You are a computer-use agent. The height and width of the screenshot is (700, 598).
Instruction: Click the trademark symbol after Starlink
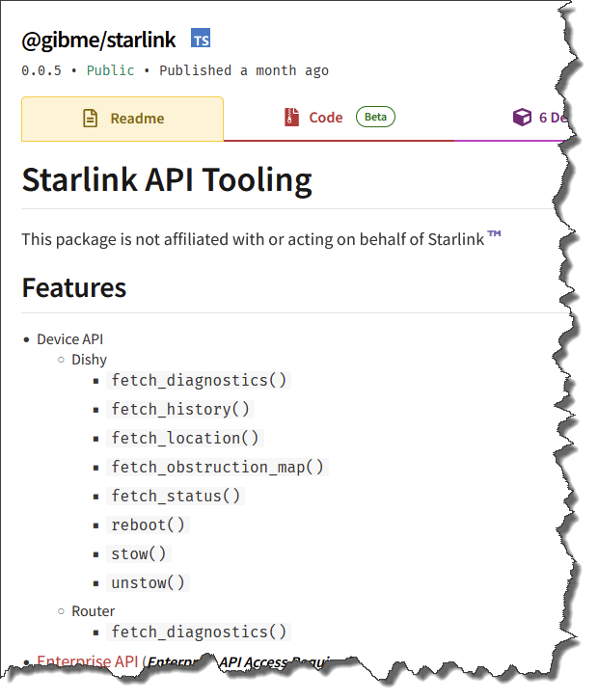pyautogui.click(x=495, y=236)
